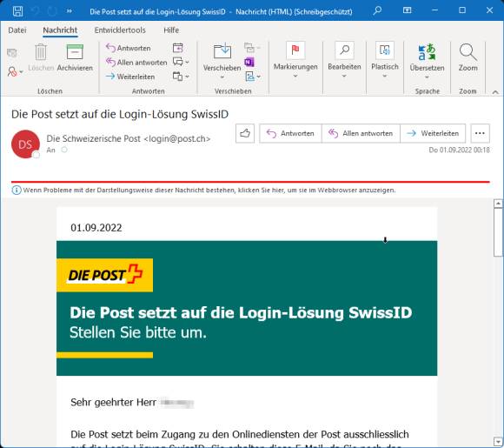
Task: Click Antworten button in the message header
Action: point(290,133)
